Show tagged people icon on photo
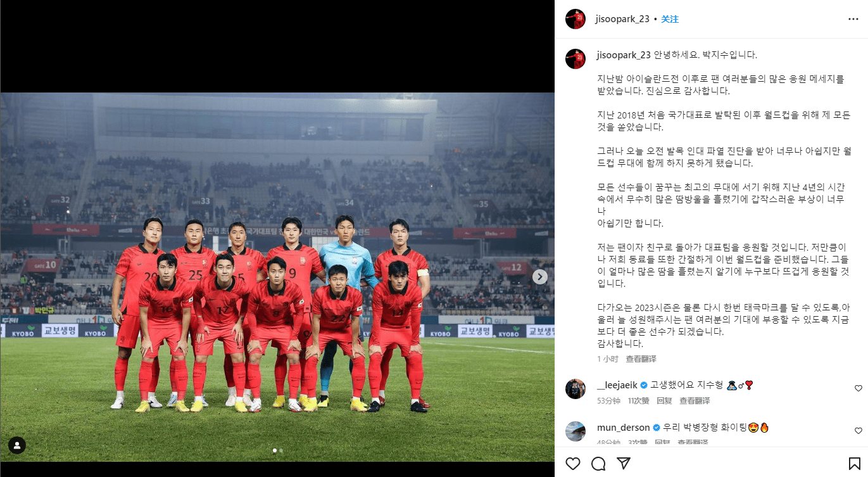 click(17, 445)
